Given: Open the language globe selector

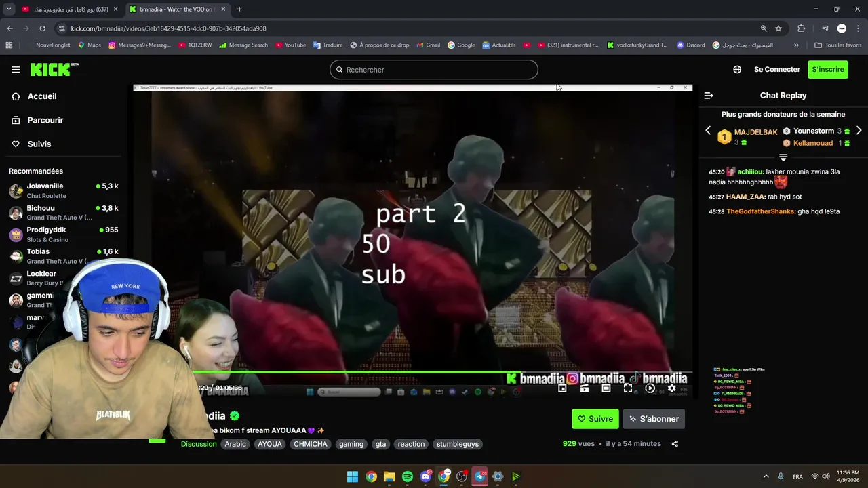Looking at the screenshot, I should coord(737,69).
